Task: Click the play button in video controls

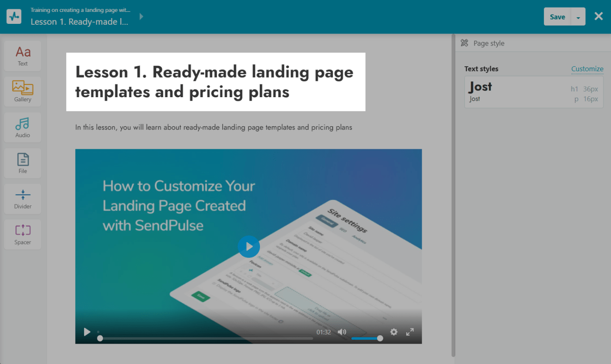Action: [x=87, y=332]
